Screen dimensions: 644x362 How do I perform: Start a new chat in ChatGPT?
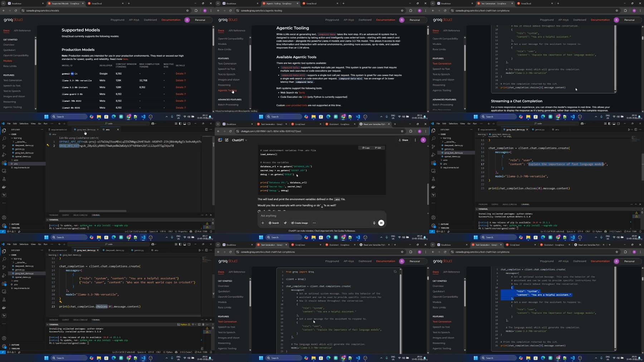[227, 140]
